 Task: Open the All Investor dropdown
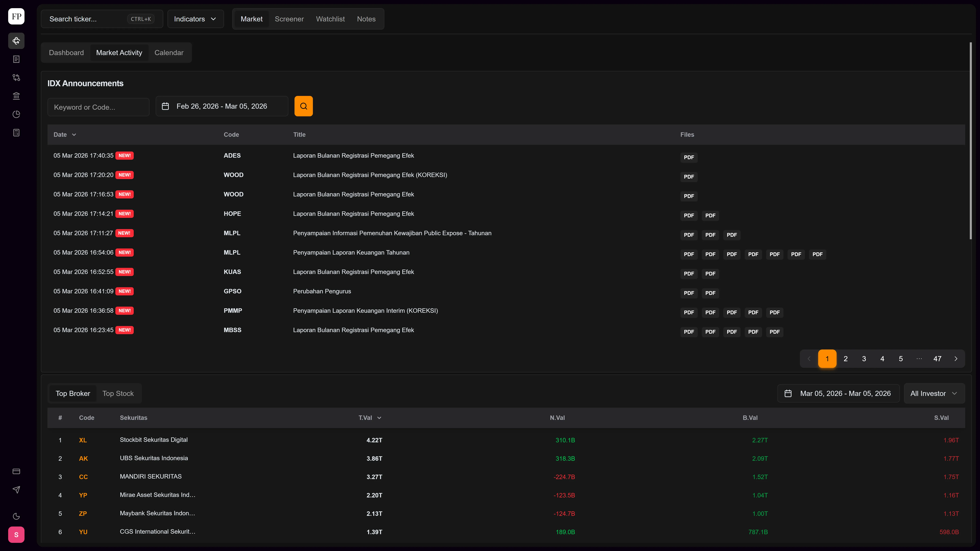pyautogui.click(x=934, y=393)
